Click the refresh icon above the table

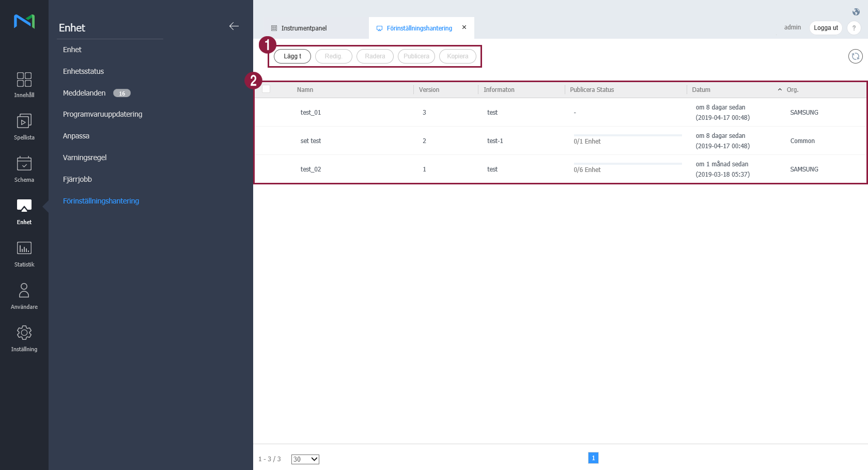(x=855, y=56)
